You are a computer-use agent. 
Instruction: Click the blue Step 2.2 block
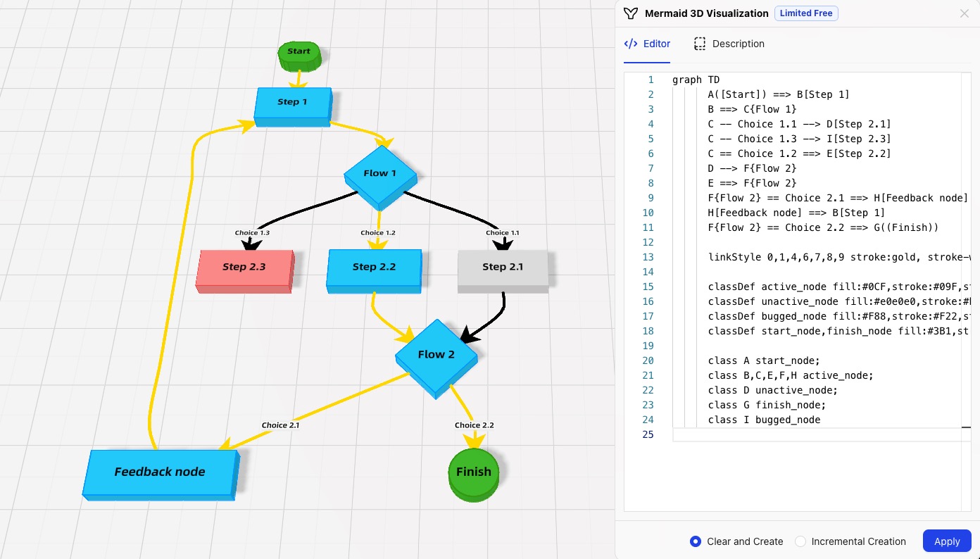[x=374, y=268]
